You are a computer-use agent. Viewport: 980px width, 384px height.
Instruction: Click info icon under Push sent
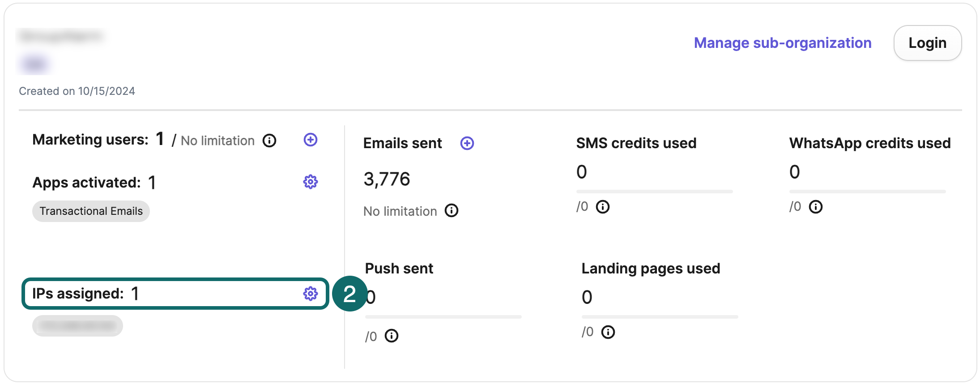[x=392, y=336]
